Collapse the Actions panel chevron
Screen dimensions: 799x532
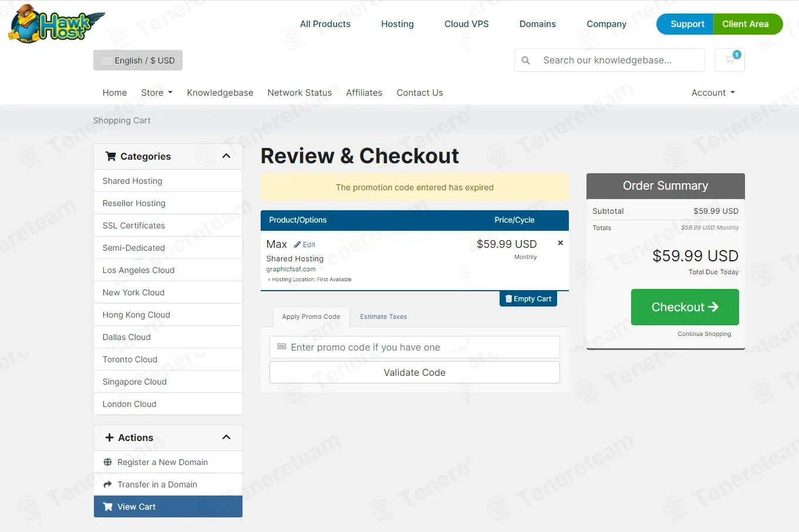click(x=227, y=437)
